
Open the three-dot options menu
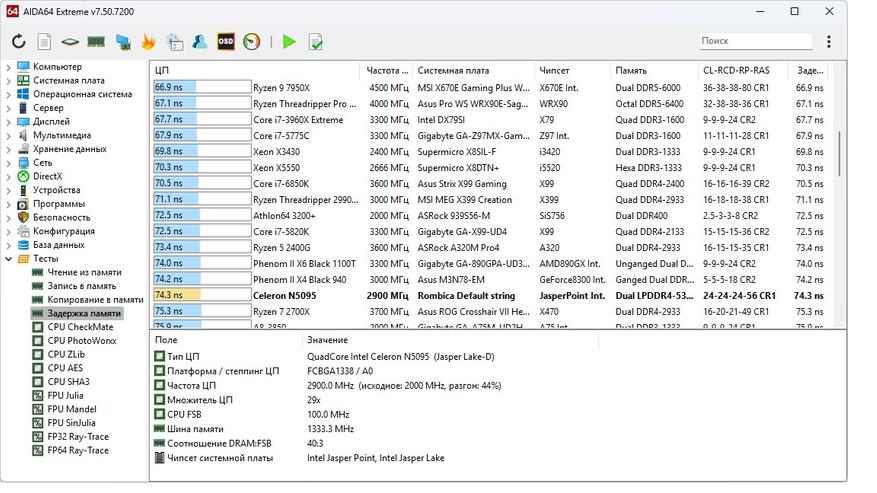[829, 41]
